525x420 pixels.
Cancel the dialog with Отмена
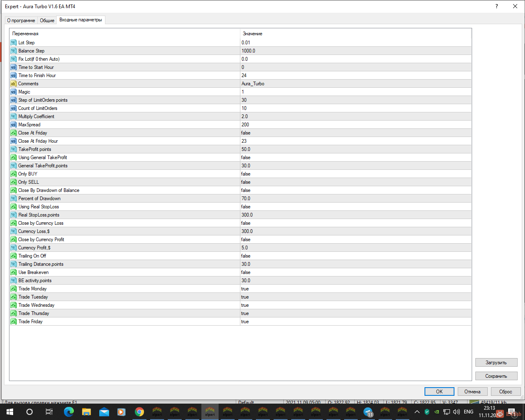tap(472, 392)
